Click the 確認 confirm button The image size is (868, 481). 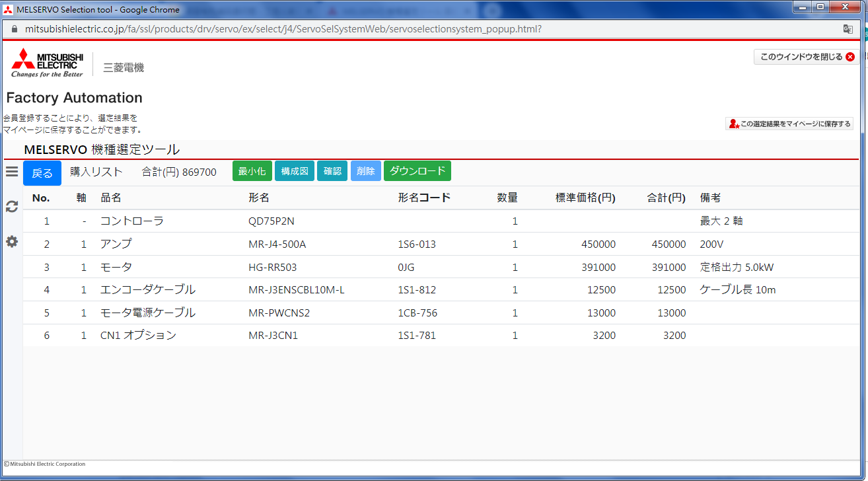(332, 171)
